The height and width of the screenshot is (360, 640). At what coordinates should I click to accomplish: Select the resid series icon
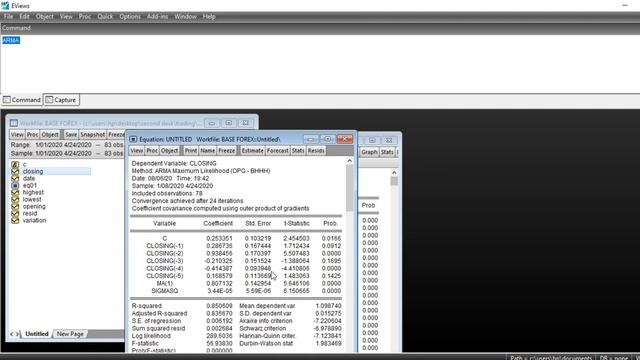point(15,213)
